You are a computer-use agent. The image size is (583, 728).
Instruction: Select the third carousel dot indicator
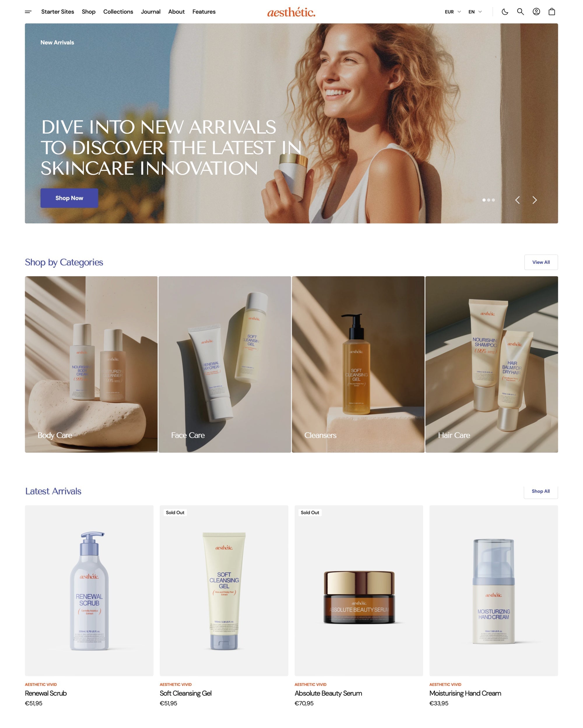click(493, 200)
